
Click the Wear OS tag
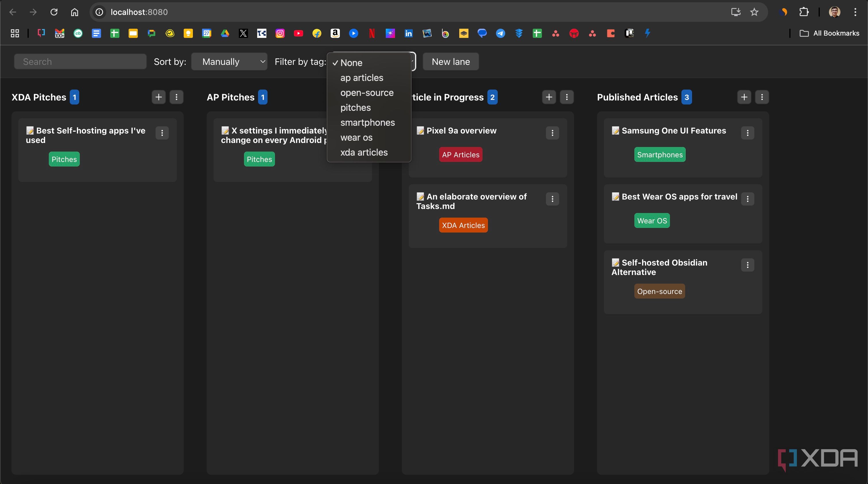click(x=652, y=221)
